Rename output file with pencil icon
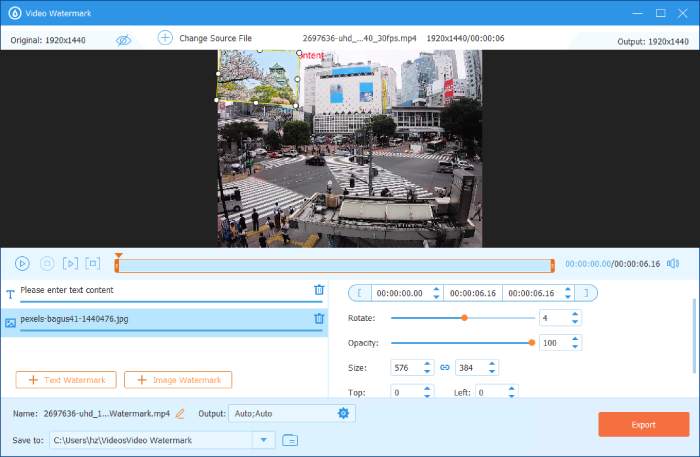700x457 pixels. point(180,413)
